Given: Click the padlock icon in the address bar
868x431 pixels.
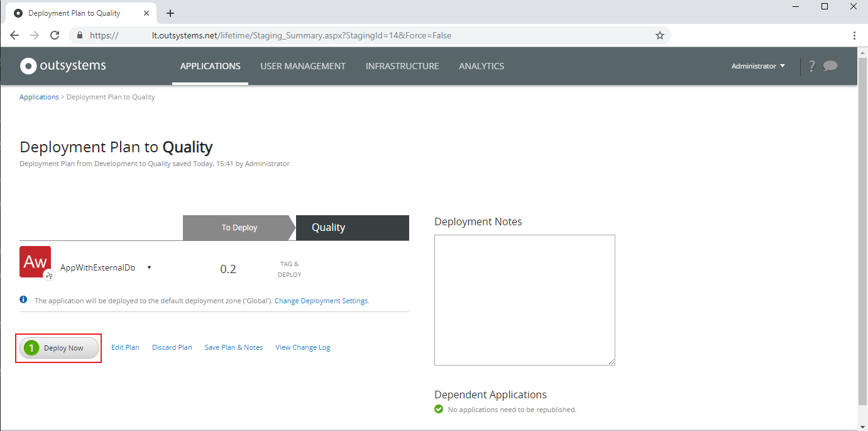Looking at the screenshot, I should click(x=79, y=35).
